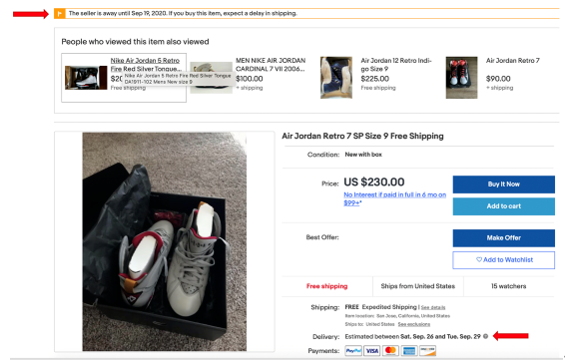Image resolution: width=565 pixels, height=362 pixels.
Task: Click the Mastercard payment icon
Action: 390,350
